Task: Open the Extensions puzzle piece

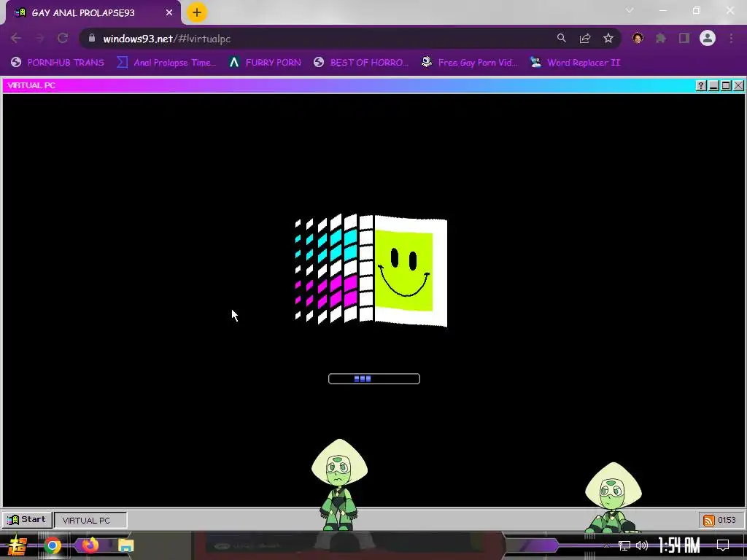Action: pyautogui.click(x=661, y=39)
